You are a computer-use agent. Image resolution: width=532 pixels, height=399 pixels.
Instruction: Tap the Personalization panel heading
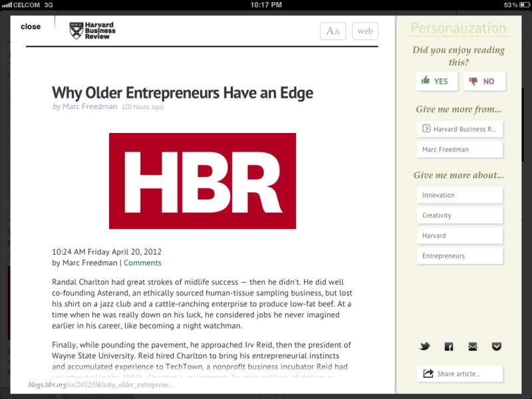coord(459,28)
